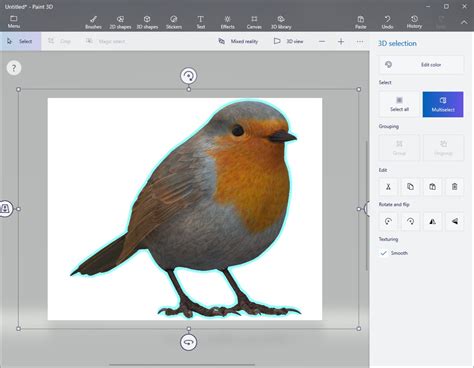Click the Edit color button

(421, 65)
